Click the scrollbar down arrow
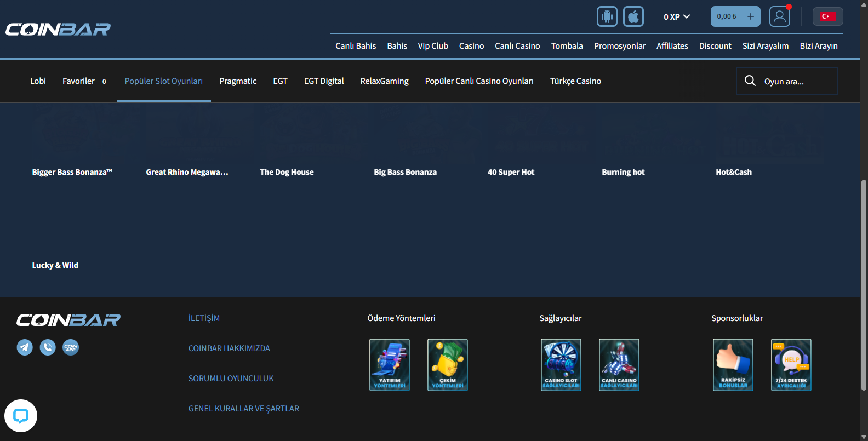 [864, 437]
